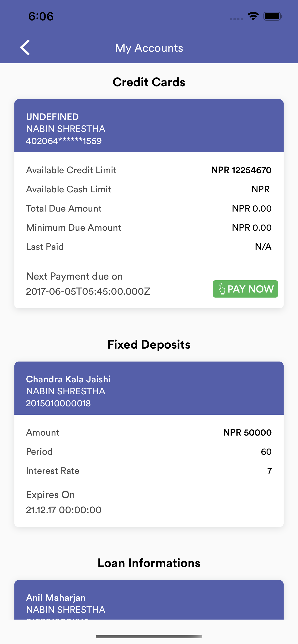Tap the back arrow in the header
This screenshot has width=298, height=644.
pos(25,47)
